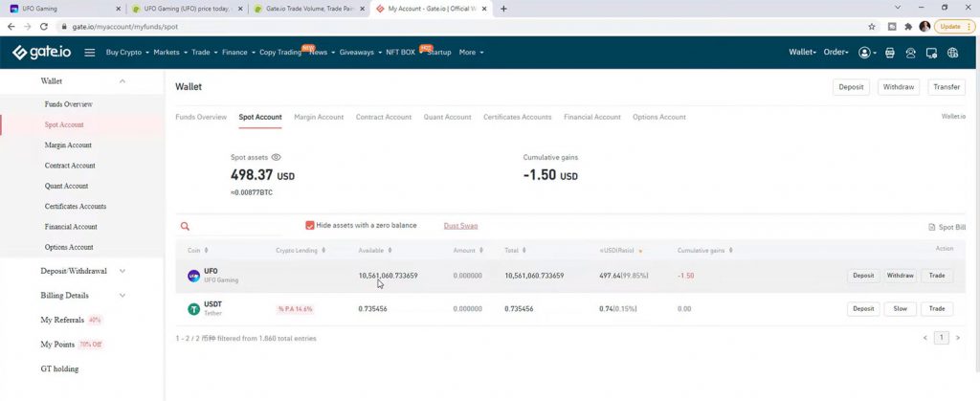Click the app download device icon

pyautogui.click(x=931, y=53)
